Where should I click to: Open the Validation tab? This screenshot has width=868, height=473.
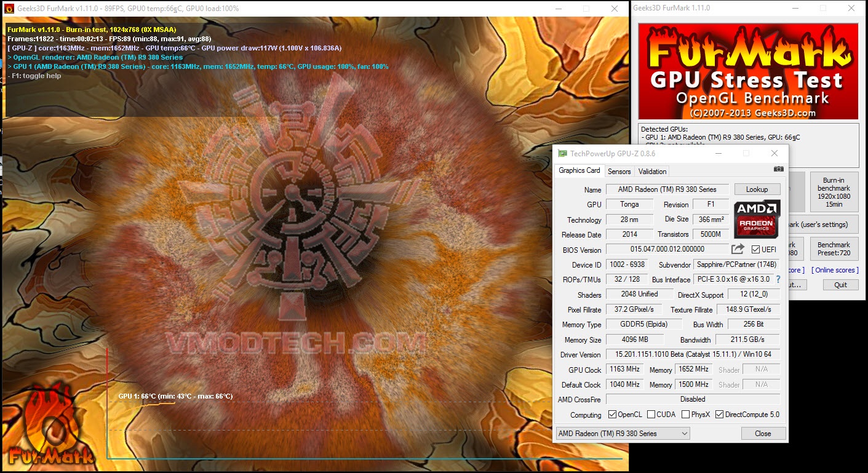pyautogui.click(x=652, y=172)
